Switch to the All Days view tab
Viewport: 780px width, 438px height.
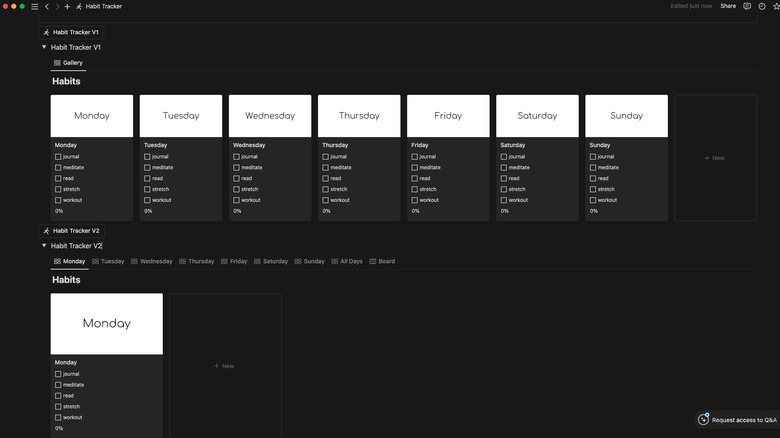tap(347, 261)
